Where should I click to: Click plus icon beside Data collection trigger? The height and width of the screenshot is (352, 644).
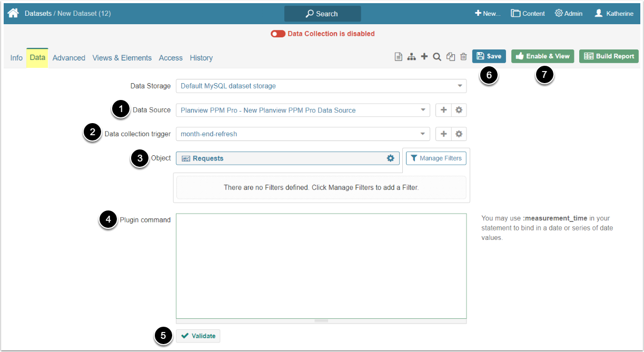tap(443, 134)
